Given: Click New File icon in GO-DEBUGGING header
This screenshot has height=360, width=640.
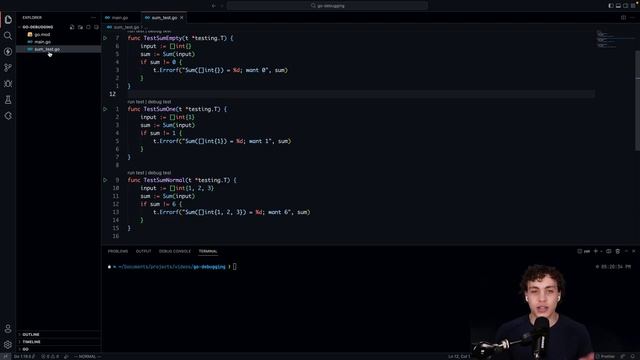Looking at the screenshot, I should (72, 27).
